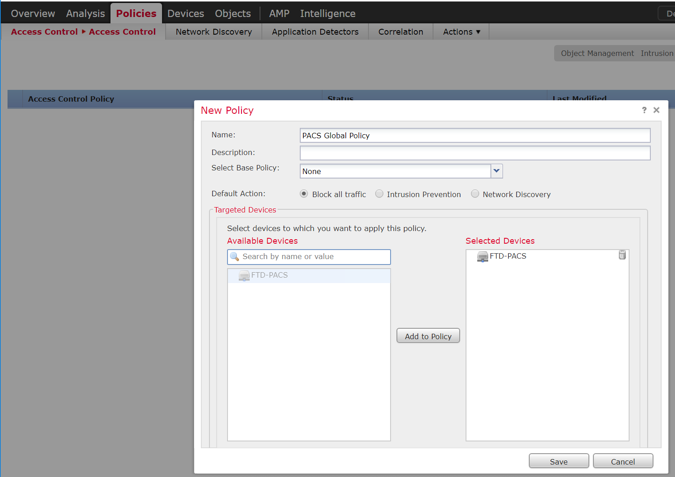
Task: Open the Overview menu tab
Action: click(x=33, y=13)
